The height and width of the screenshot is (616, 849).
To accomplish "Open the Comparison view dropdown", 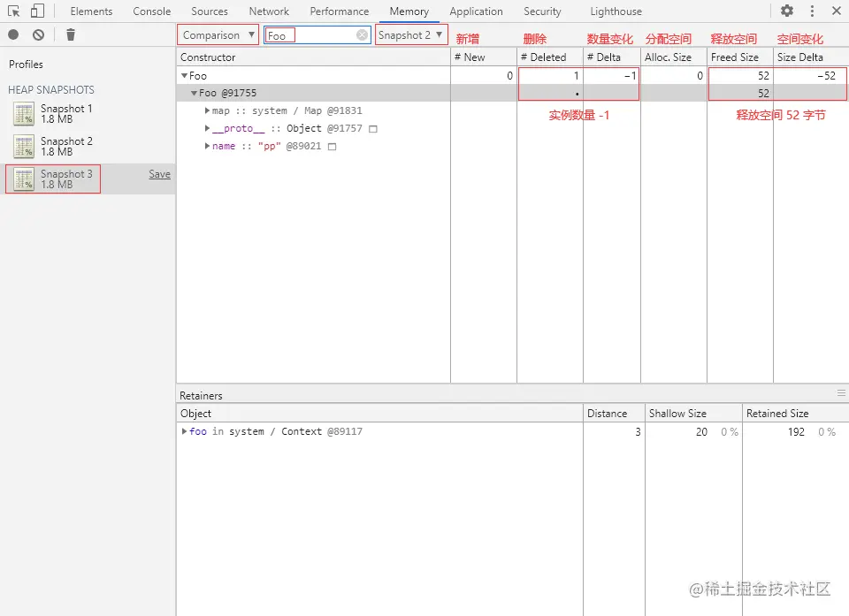I will pyautogui.click(x=218, y=35).
